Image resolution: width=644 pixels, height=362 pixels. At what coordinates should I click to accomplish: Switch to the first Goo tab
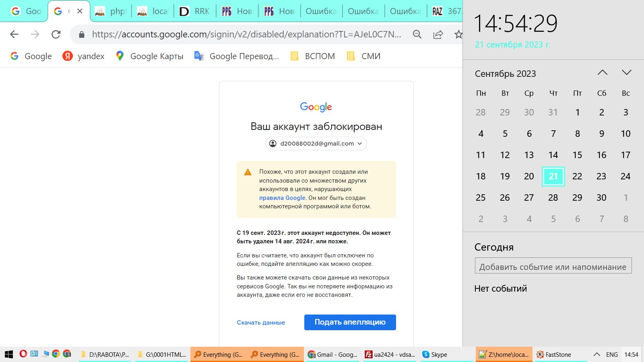point(26,11)
